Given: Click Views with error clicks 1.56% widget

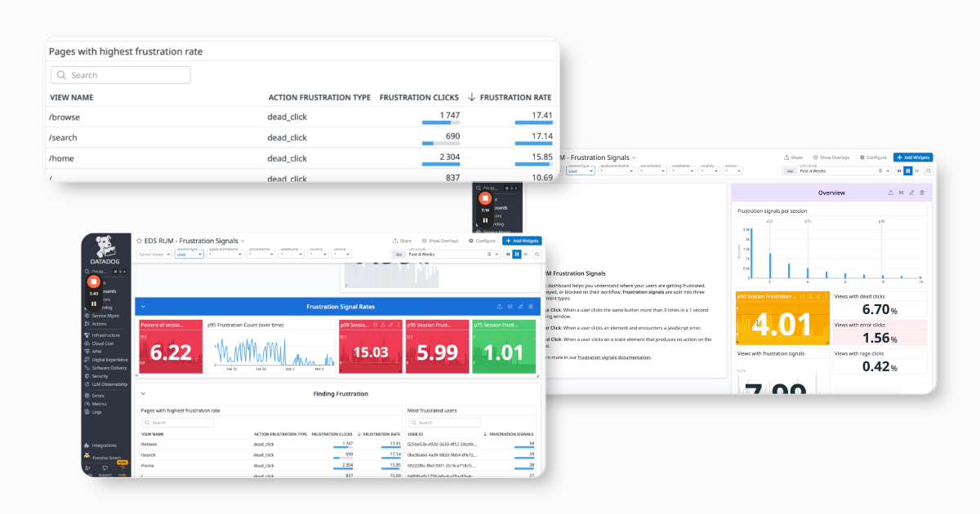Looking at the screenshot, I should coord(880,331).
